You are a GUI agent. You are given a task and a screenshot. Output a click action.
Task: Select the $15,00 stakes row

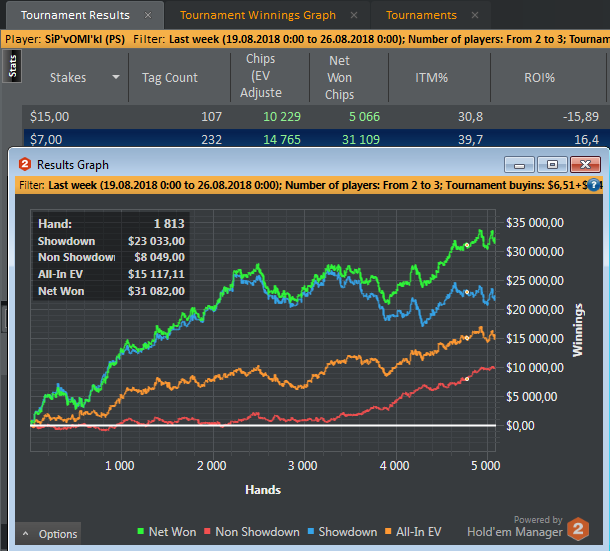[x=316, y=117]
